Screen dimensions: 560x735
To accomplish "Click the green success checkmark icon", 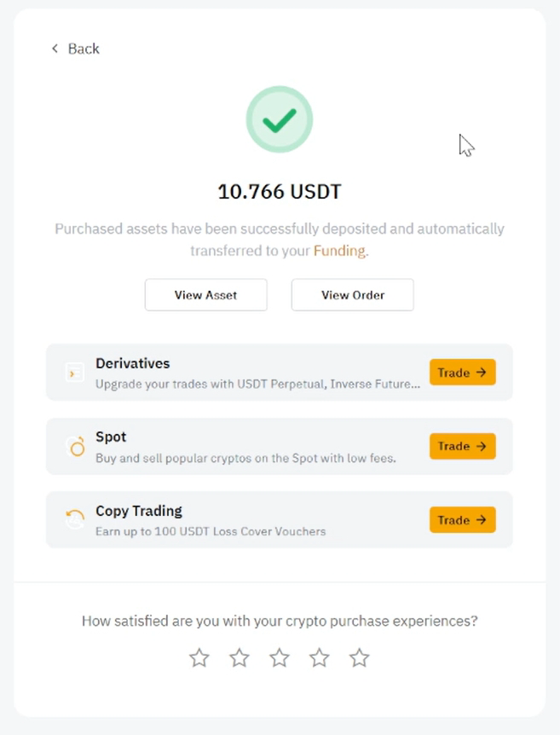I will tap(280, 119).
